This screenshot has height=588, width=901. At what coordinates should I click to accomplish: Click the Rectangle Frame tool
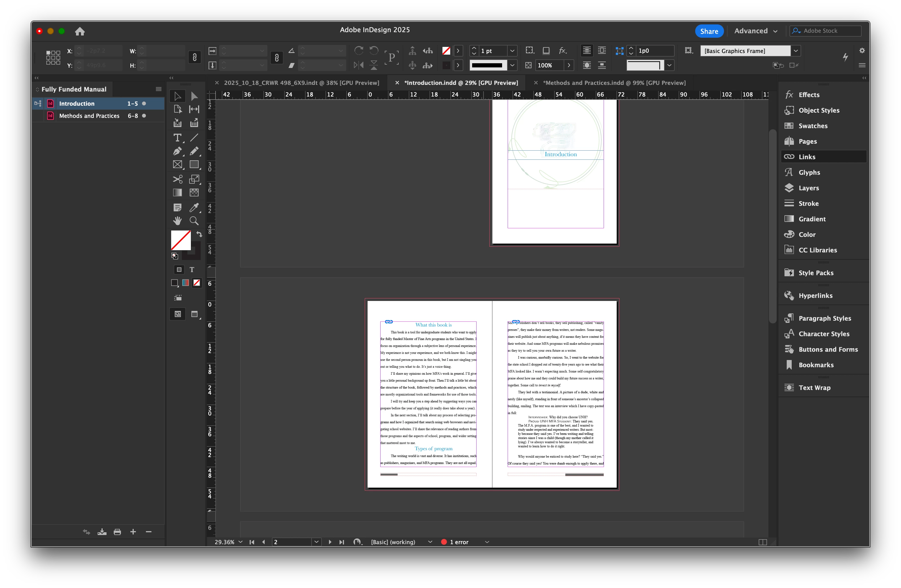177,165
